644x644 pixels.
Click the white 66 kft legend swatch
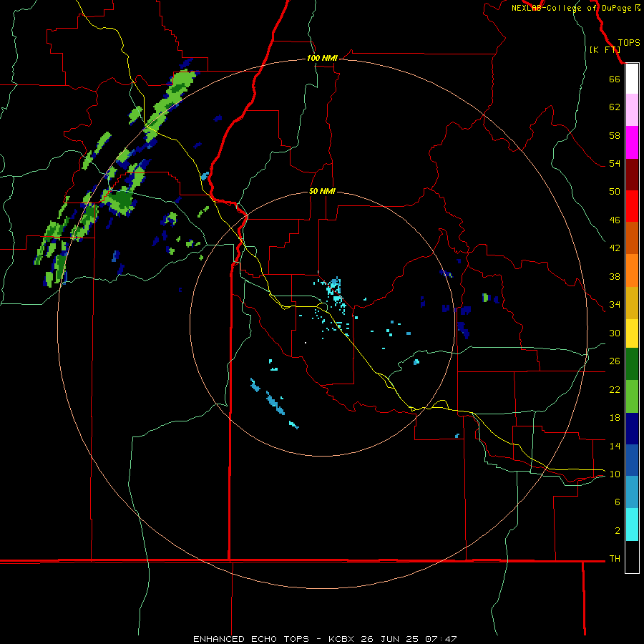[x=632, y=79]
